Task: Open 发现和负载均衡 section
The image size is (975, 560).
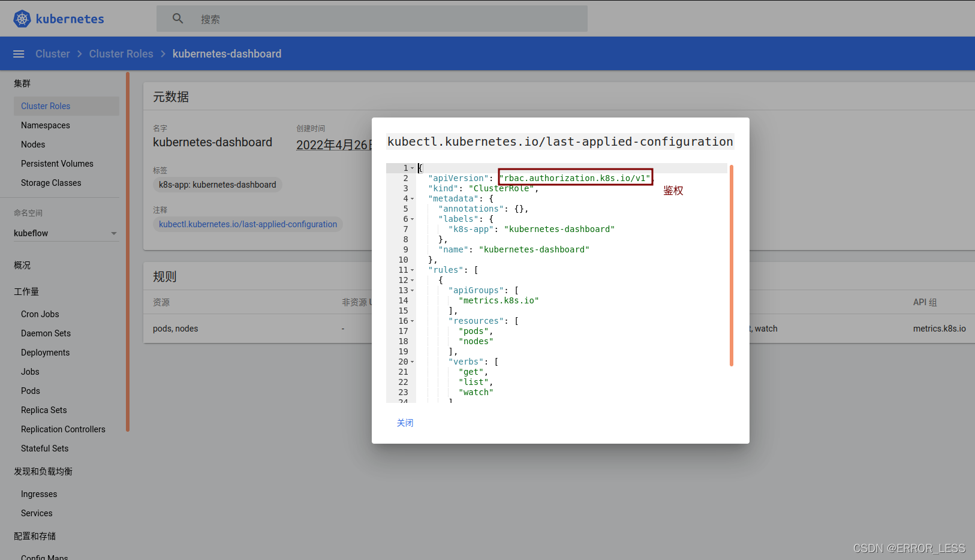Action: (43, 471)
